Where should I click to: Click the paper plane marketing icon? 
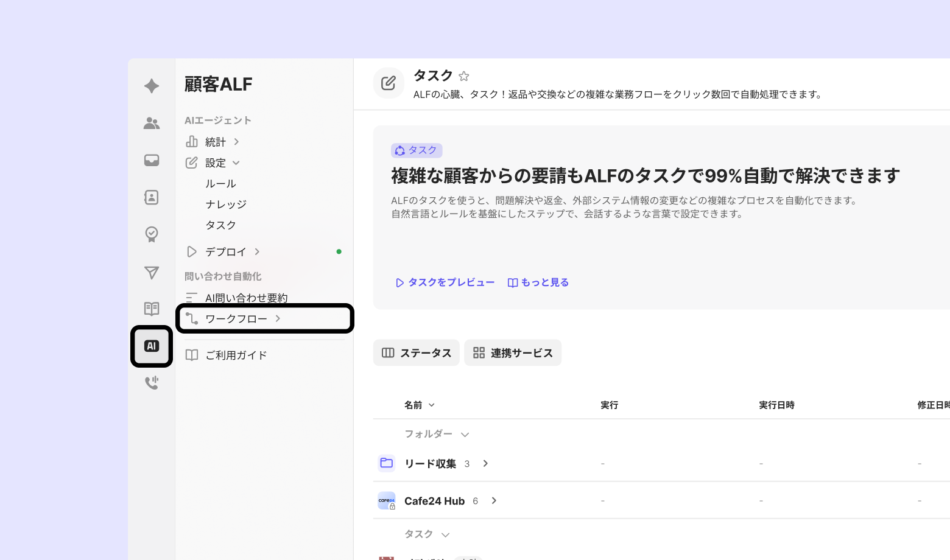click(152, 273)
